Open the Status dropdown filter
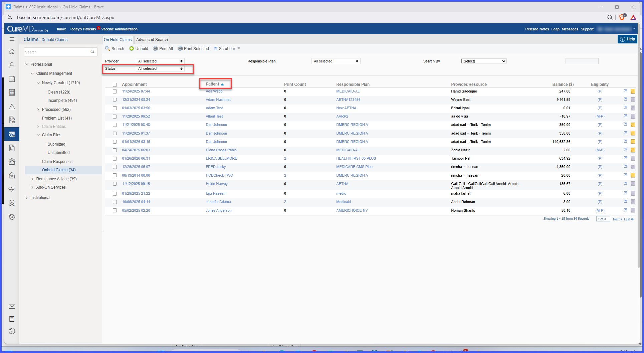Viewport: 644px width, 353px height. click(160, 68)
